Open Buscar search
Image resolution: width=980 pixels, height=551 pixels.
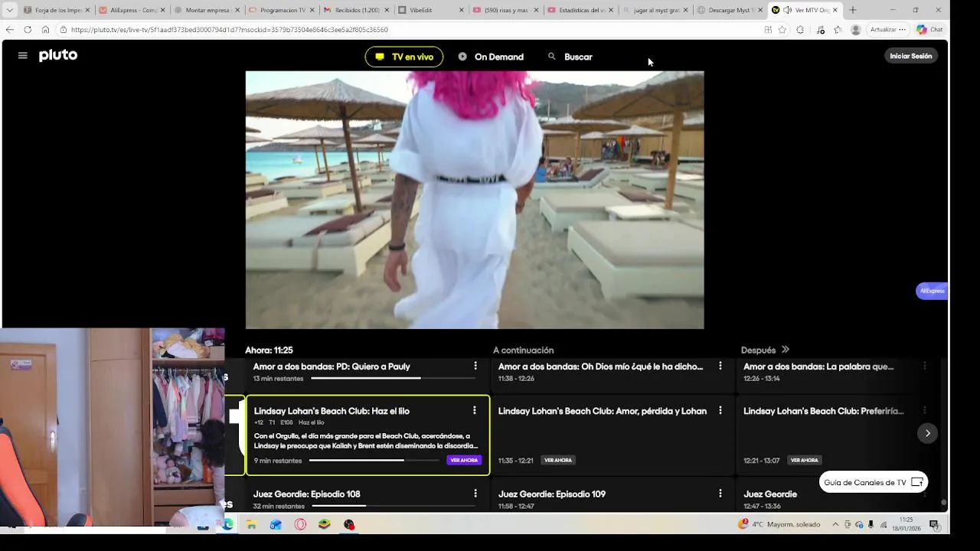pyautogui.click(x=570, y=57)
